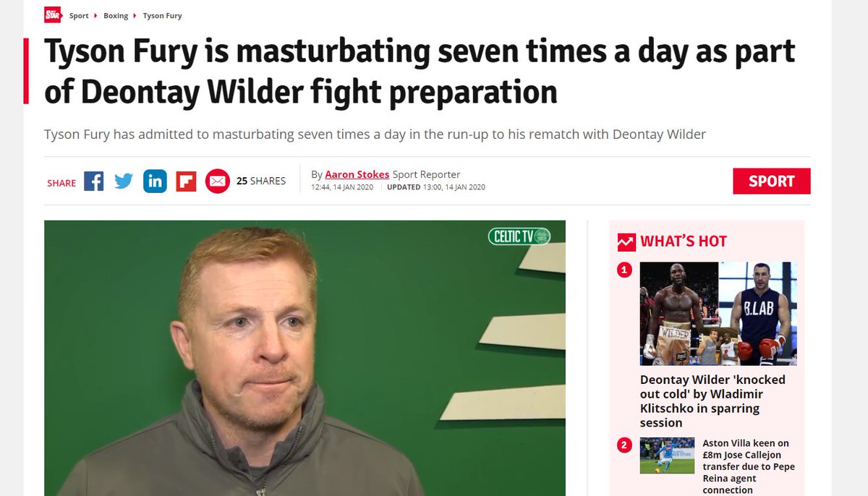Click the red SPORT category button
Image resolution: width=868 pixels, height=496 pixels.
772,181
